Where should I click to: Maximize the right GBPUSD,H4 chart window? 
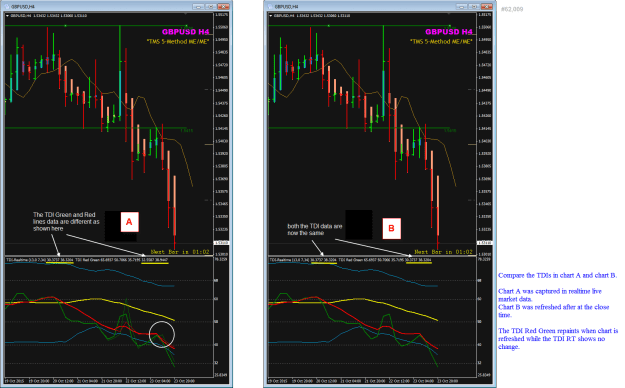point(474,6)
